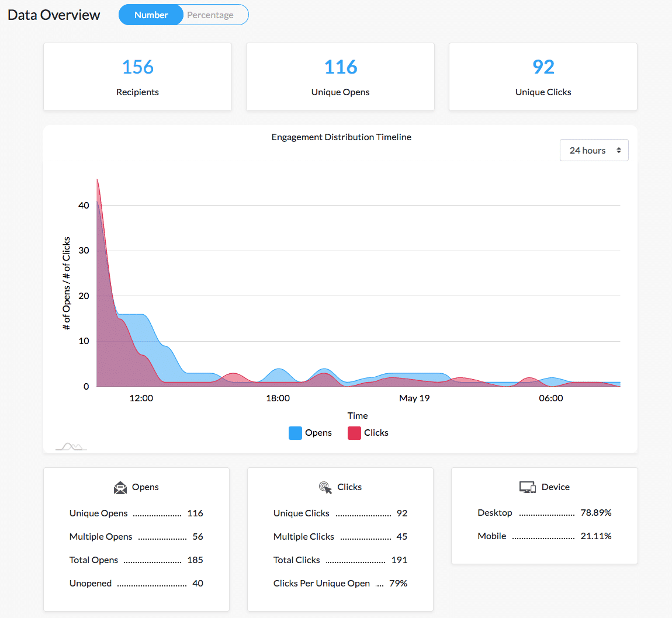Image resolution: width=672 pixels, height=618 pixels.
Task: Click the 12:00 time axis label
Action: pyautogui.click(x=141, y=398)
